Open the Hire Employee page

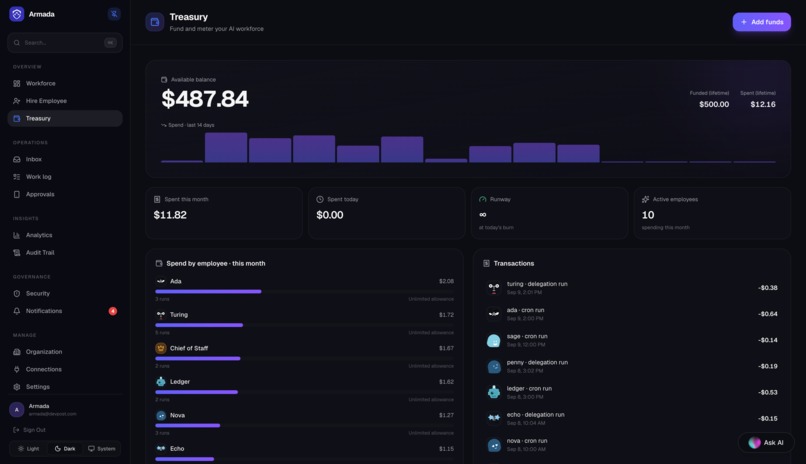click(x=65, y=101)
